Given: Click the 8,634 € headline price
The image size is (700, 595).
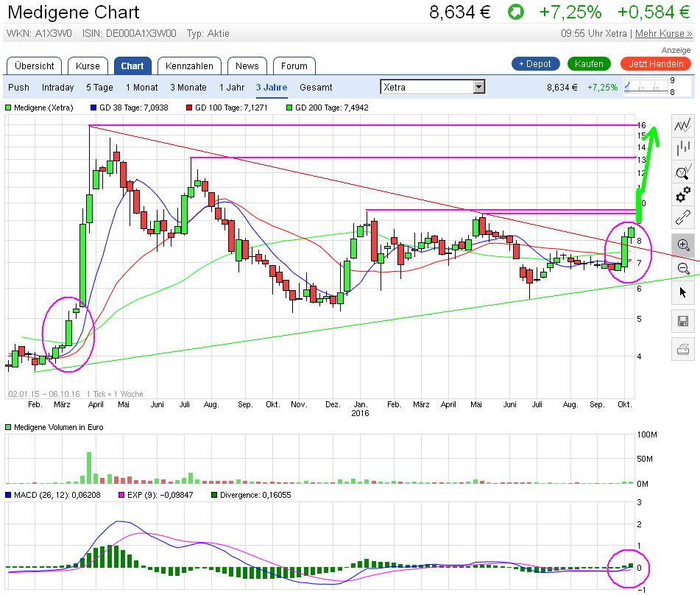Looking at the screenshot, I should coord(460,12).
